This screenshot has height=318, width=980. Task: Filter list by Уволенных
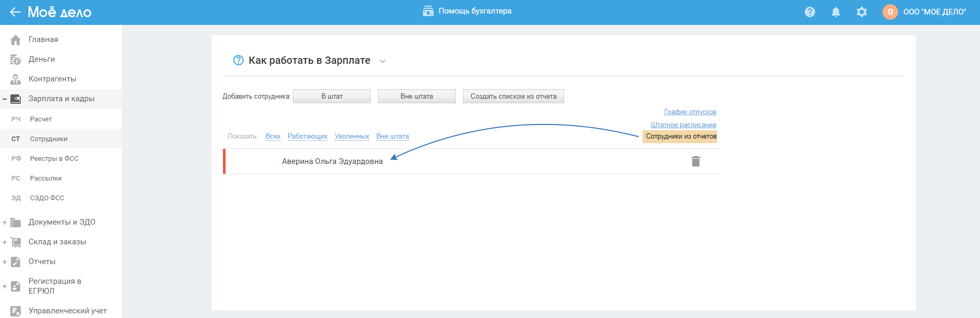pyautogui.click(x=352, y=136)
